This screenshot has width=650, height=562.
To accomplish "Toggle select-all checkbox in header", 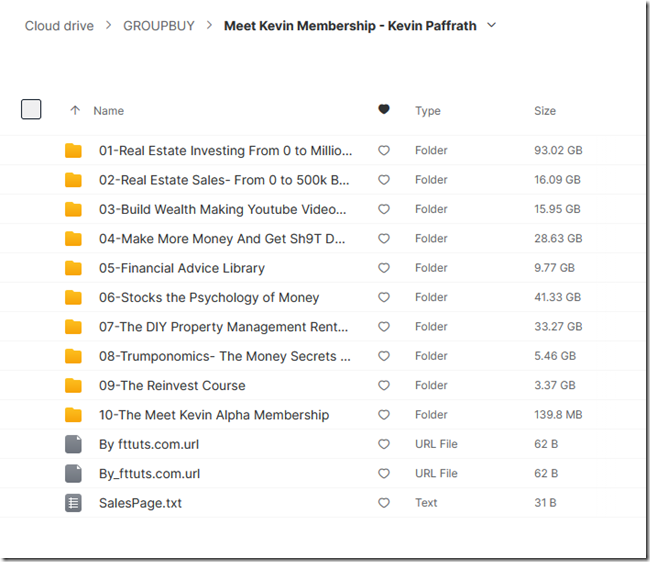I will (31, 109).
